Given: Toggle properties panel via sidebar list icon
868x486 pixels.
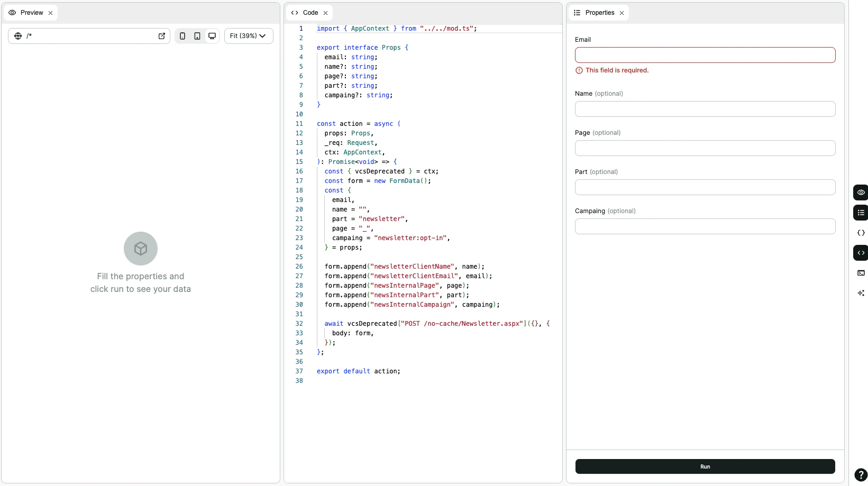Looking at the screenshot, I should (x=861, y=213).
